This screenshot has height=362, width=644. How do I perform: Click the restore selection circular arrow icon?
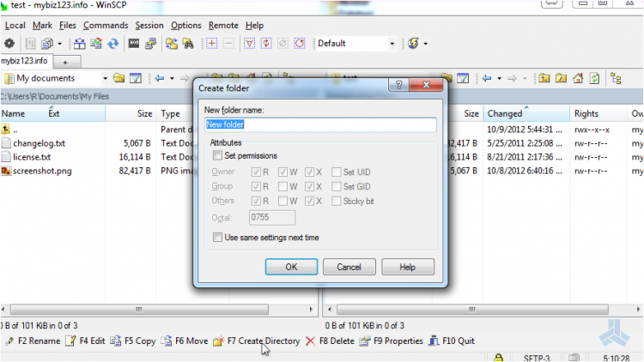tap(300, 43)
